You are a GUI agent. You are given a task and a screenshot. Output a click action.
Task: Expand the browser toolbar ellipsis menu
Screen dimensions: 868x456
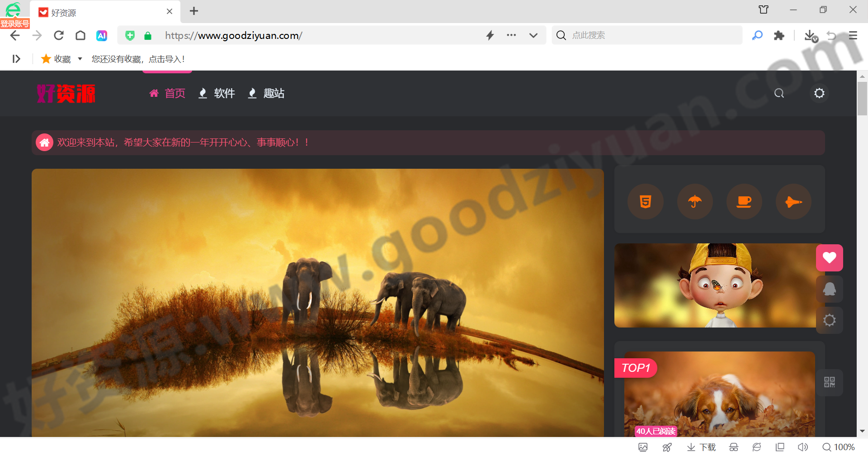click(x=511, y=35)
